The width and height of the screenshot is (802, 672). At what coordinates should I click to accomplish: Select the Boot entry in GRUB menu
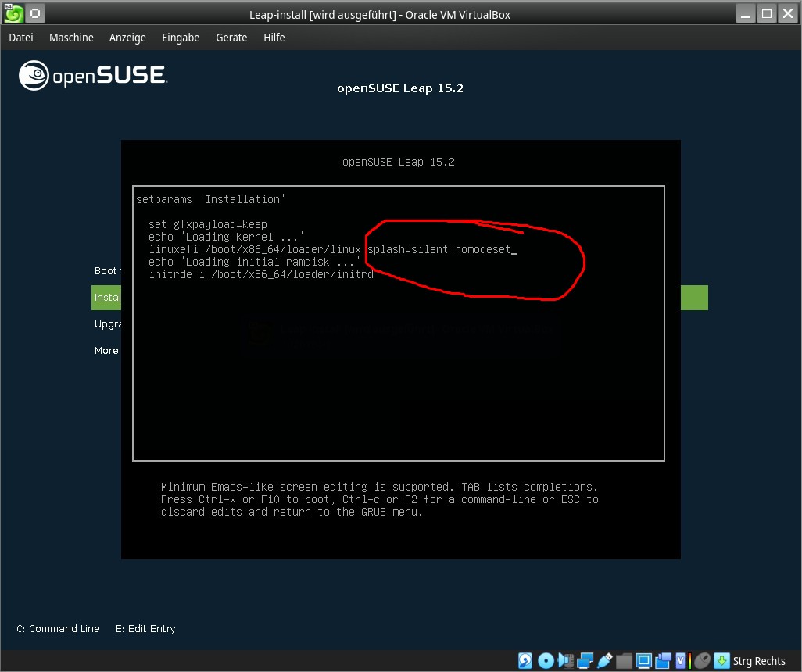(106, 270)
